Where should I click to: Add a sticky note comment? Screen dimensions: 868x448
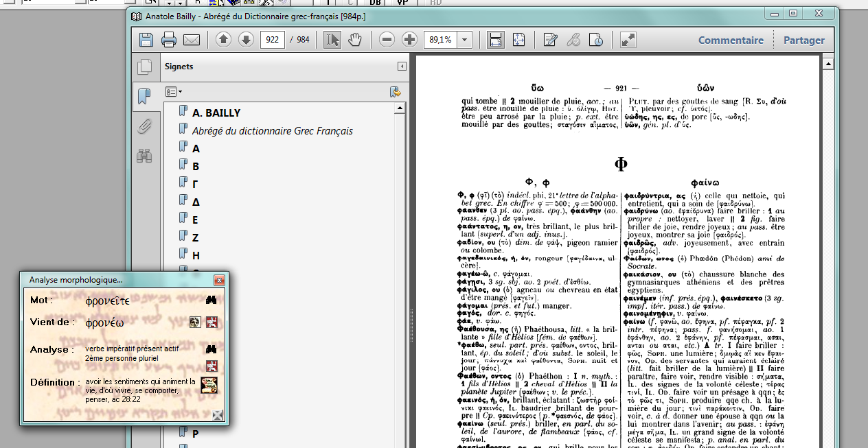point(550,40)
